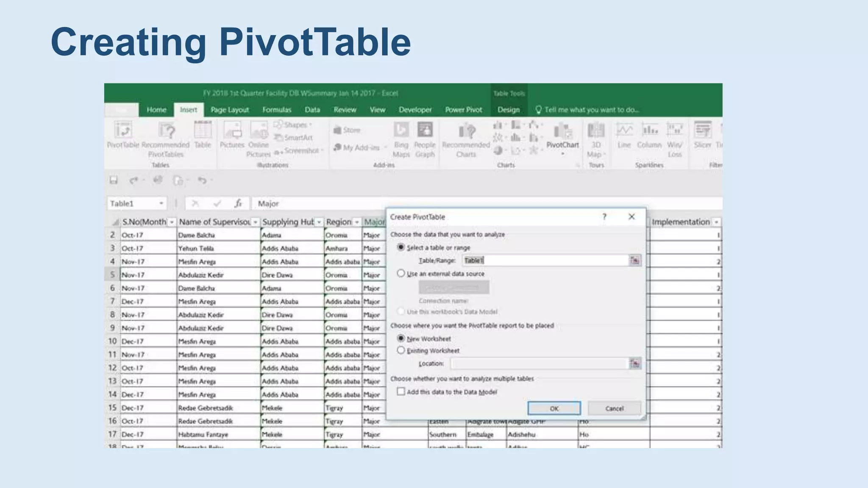The width and height of the screenshot is (868, 488).
Task: Choose the Existing Worksheet radio button
Action: 401,350
